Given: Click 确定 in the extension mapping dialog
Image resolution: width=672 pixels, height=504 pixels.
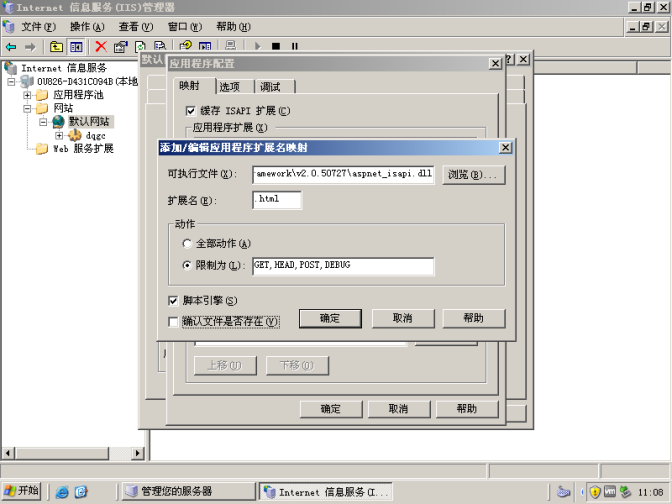Looking at the screenshot, I should coord(330,318).
